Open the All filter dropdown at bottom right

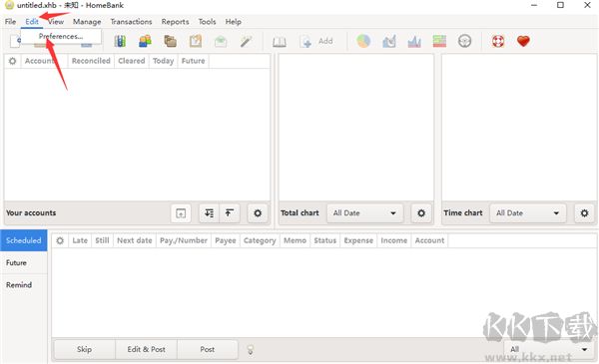(548, 349)
